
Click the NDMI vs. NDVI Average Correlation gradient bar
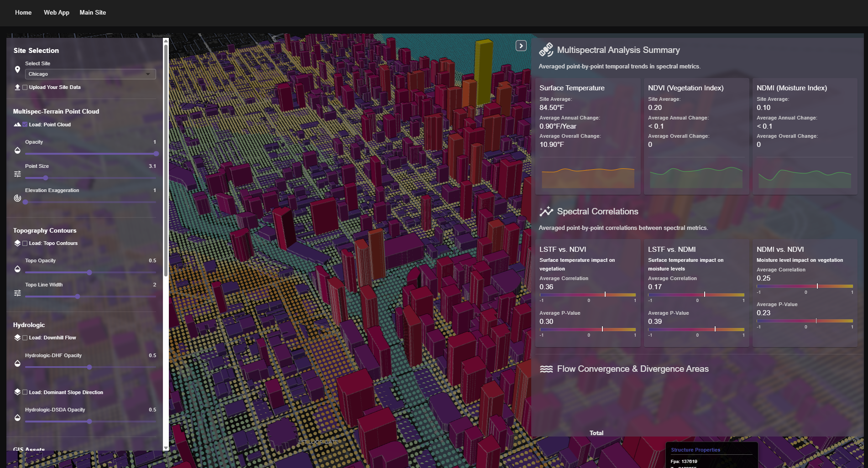click(805, 286)
